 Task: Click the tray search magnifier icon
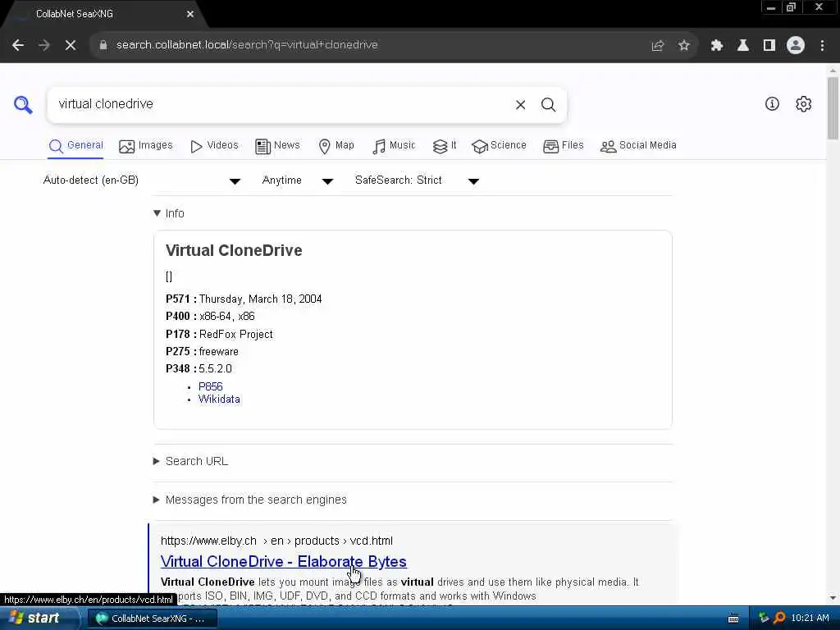pos(779,618)
